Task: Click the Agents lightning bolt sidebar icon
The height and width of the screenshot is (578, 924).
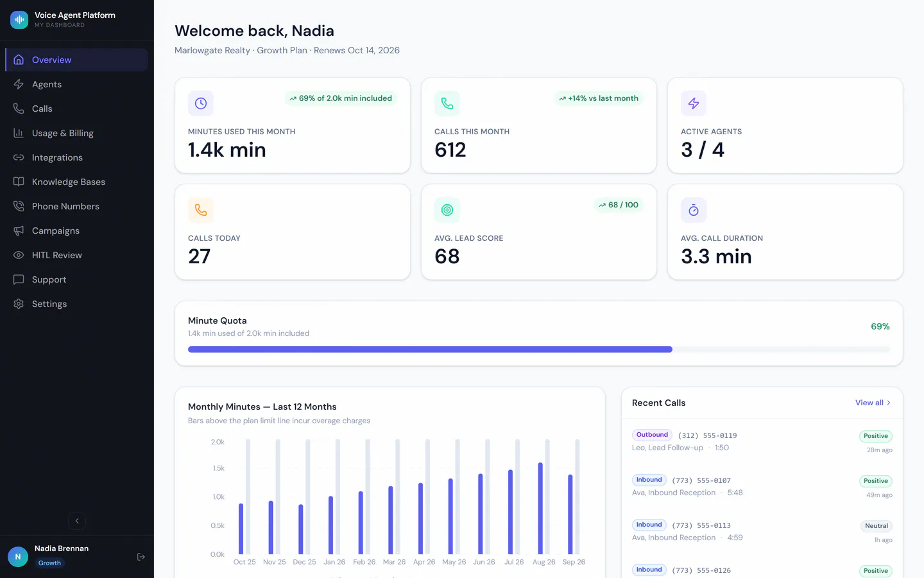Action: click(x=19, y=84)
